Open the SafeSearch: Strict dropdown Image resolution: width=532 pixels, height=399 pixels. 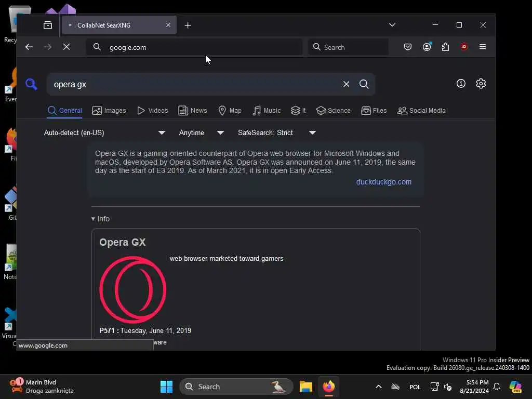tap(276, 132)
